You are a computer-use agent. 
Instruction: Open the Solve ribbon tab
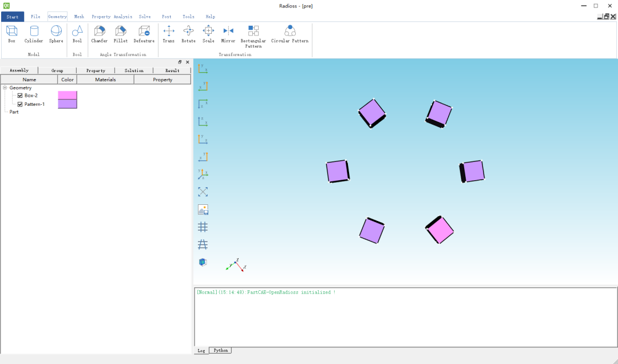tap(145, 17)
